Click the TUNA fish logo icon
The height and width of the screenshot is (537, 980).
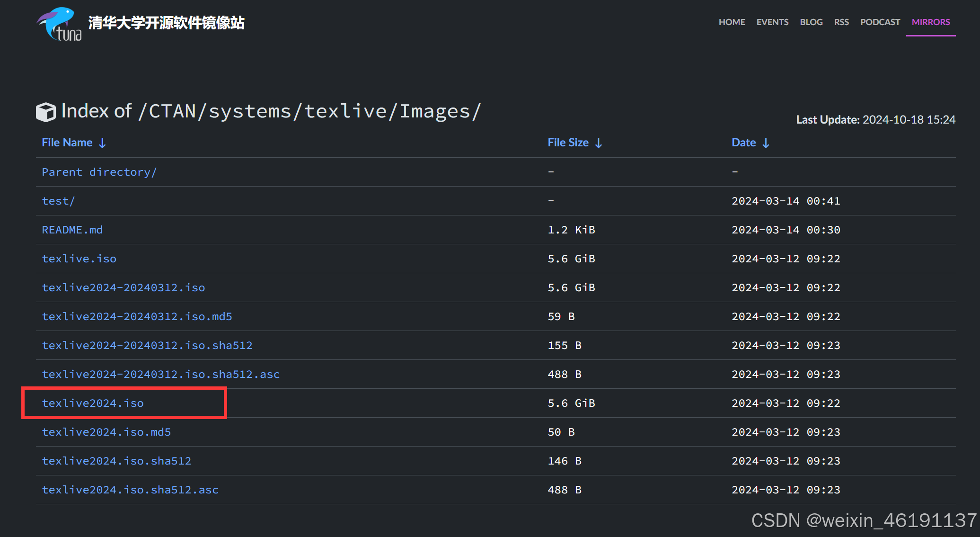(59, 24)
